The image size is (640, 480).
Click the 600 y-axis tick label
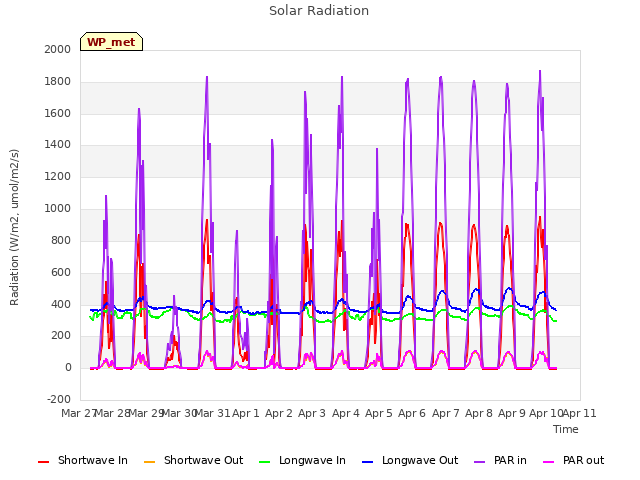[x=61, y=272]
